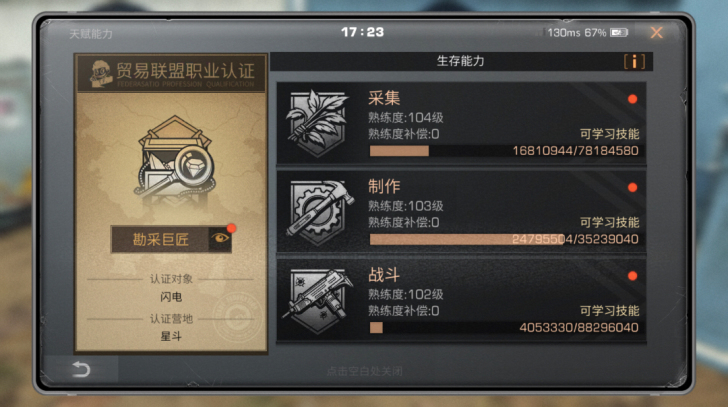Screen dimensions: 728x407
Task: Open 可学习技能 in the 制作 row
Action: pyautogui.click(x=609, y=222)
